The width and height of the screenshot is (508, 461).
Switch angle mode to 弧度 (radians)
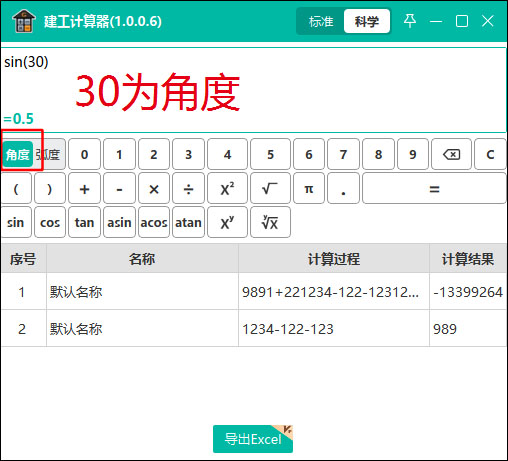pos(49,155)
